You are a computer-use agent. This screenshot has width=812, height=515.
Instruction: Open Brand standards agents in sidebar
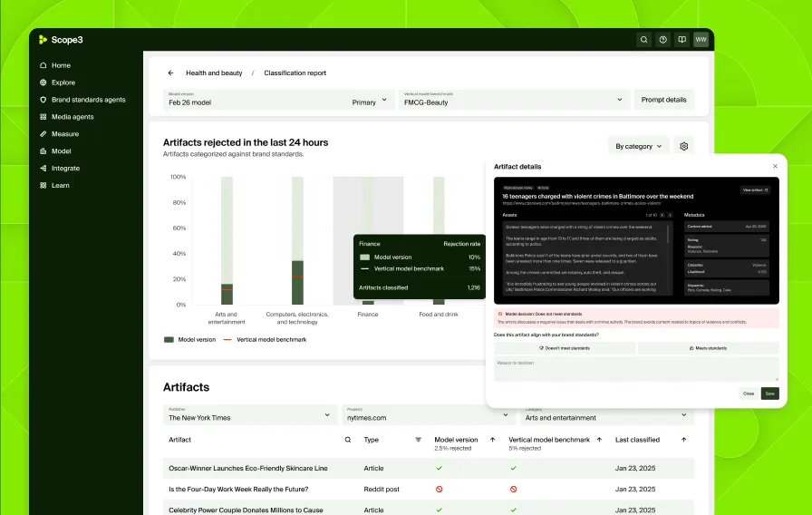[88, 100]
